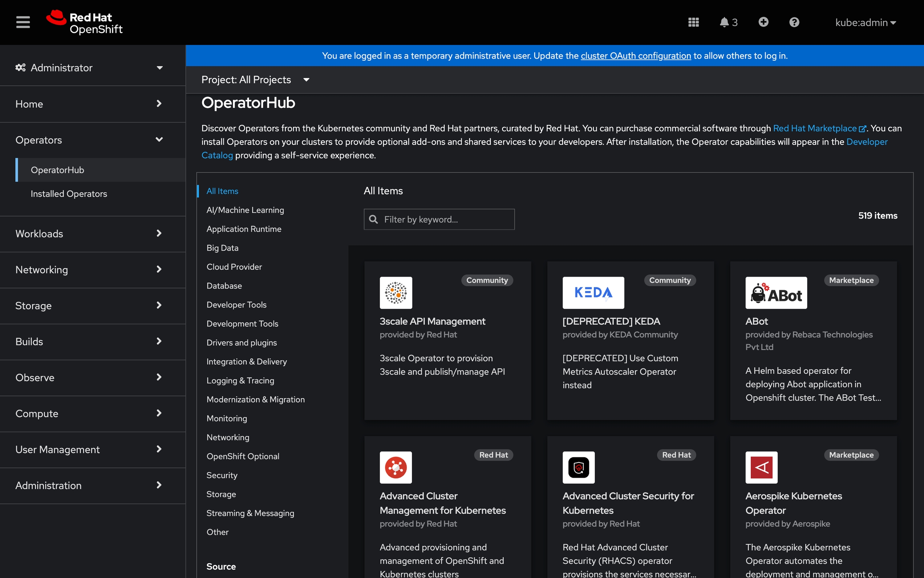The image size is (924, 578).
Task: Go to Installed Operators
Action: point(69,194)
